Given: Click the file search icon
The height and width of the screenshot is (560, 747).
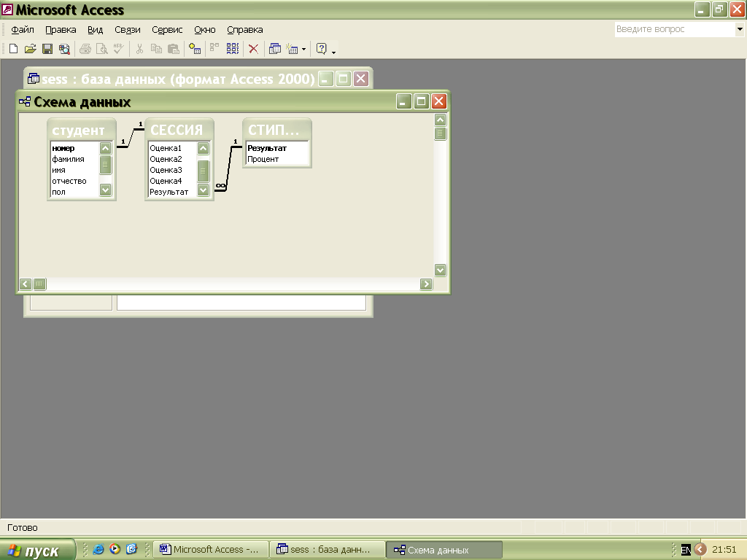Looking at the screenshot, I should pyautogui.click(x=64, y=49).
